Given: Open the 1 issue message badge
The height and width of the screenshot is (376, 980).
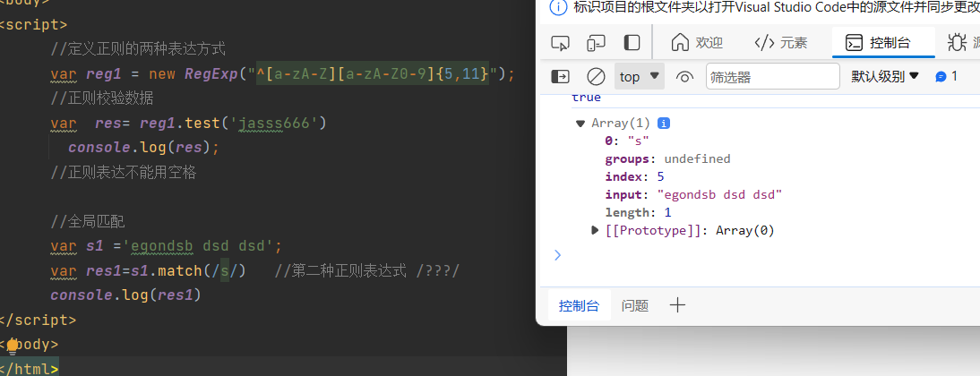Looking at the screenshot, I should pos(946,76).
